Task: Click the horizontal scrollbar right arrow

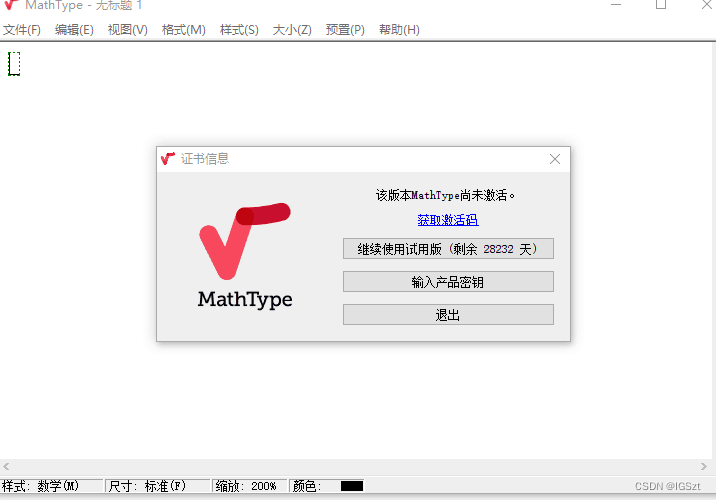Action: pos(703,466)
